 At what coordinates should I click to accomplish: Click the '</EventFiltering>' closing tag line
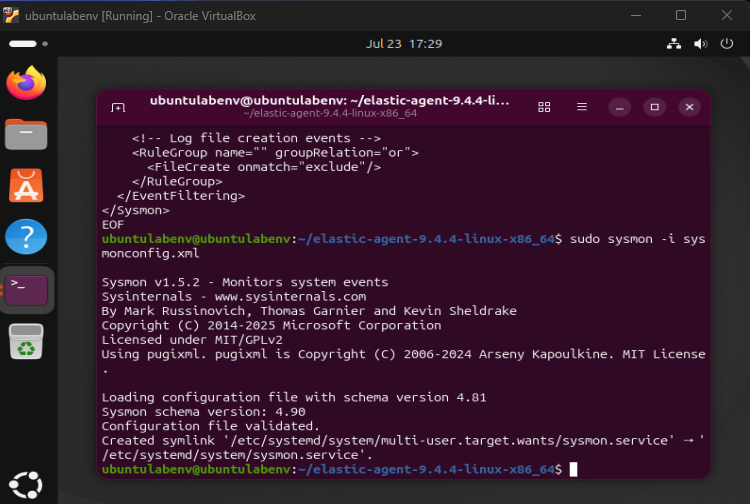tap(181, 196)
